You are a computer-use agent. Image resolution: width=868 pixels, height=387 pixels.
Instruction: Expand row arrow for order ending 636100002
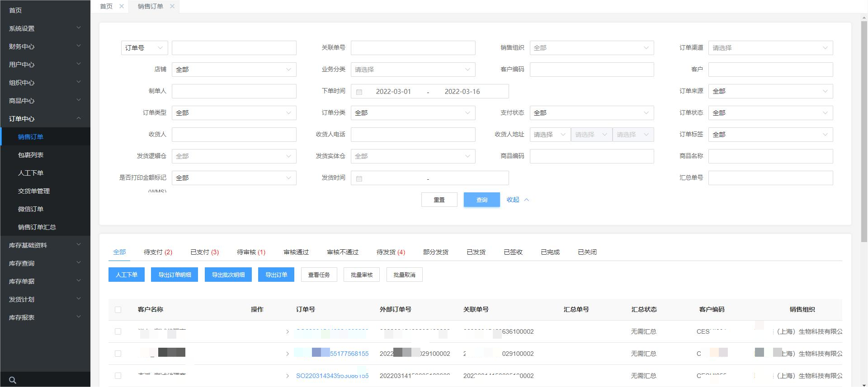(288, 332)
